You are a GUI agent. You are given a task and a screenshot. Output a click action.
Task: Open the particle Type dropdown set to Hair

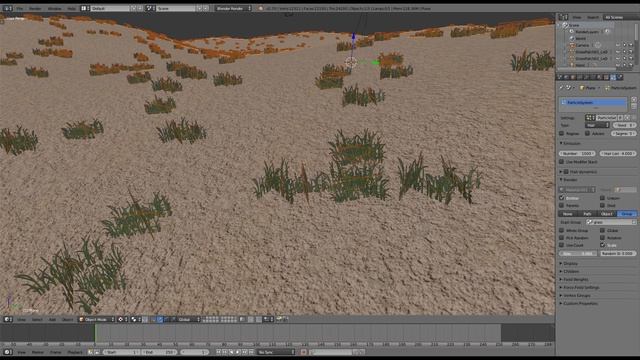(x=598, y=125)
